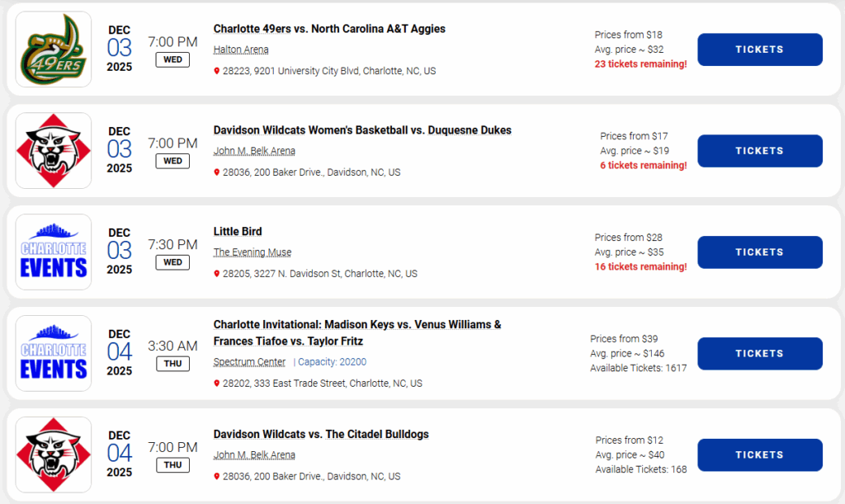Click the Charlotte 49ers team logo
The width and height of the screenshot is (845, 504).
(54, 49)
